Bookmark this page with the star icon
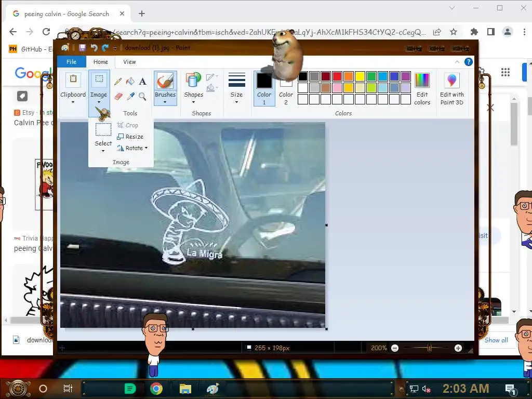The height and width of the screenshot is (399, 532). pos(453,32)
